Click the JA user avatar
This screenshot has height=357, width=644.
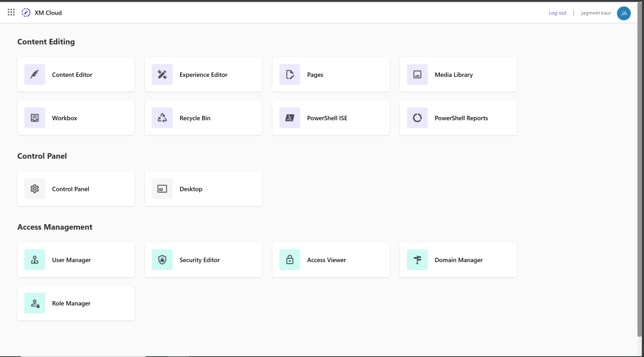[623, 13]
